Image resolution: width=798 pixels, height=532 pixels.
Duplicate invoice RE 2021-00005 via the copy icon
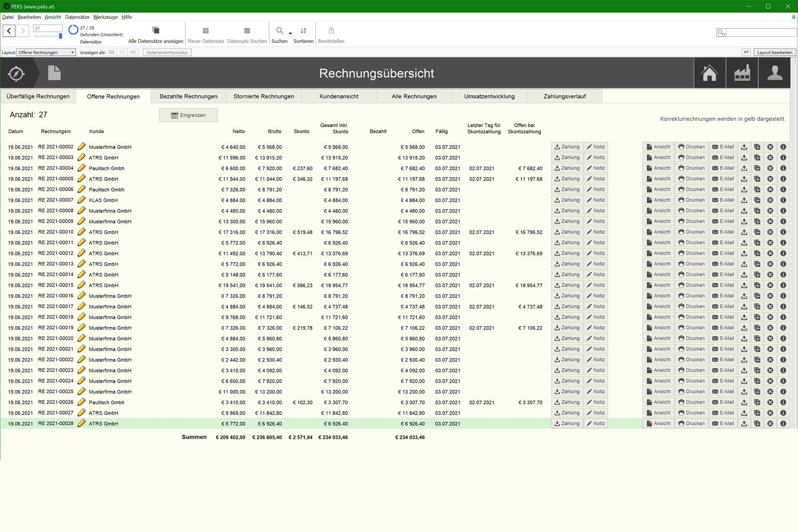(757, 179)
